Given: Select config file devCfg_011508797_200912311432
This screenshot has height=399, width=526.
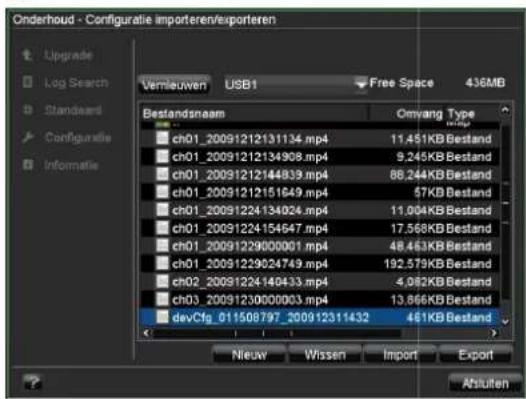Looking at the screenshot, I should [x=319, y=317].
